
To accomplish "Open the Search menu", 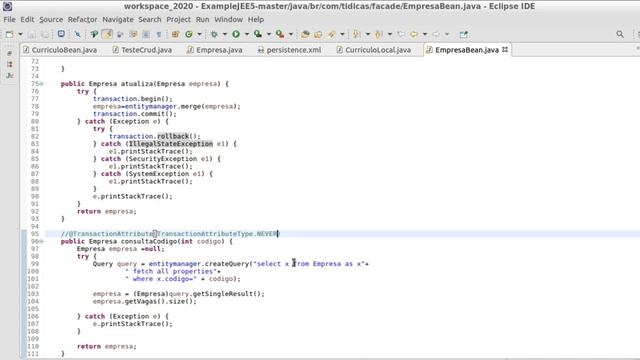I will click(x=149, y=20).
